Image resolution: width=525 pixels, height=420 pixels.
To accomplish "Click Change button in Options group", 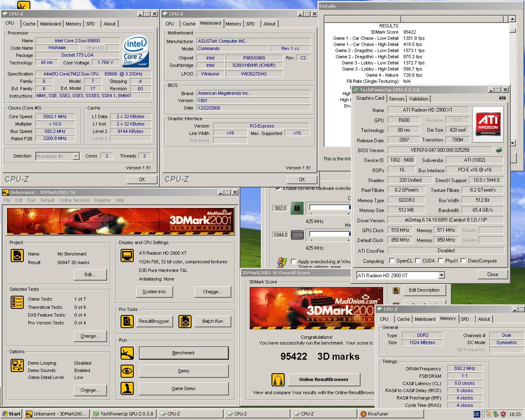I will 90,390.
